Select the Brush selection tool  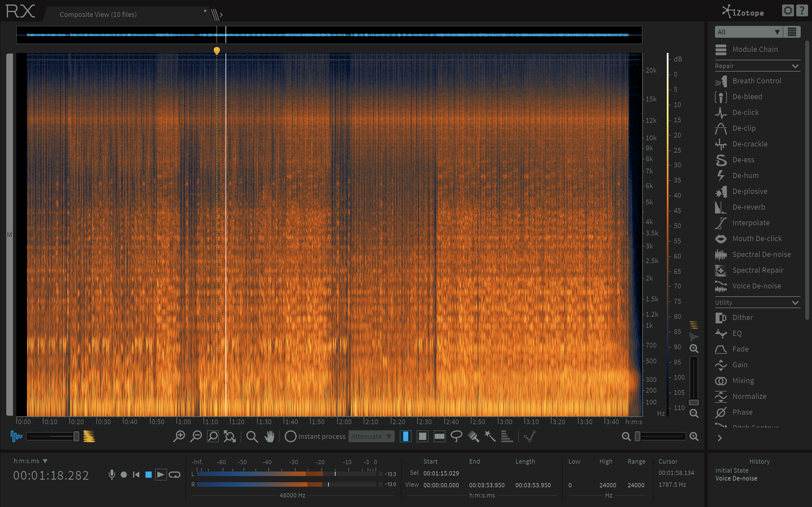click(473, 436)
